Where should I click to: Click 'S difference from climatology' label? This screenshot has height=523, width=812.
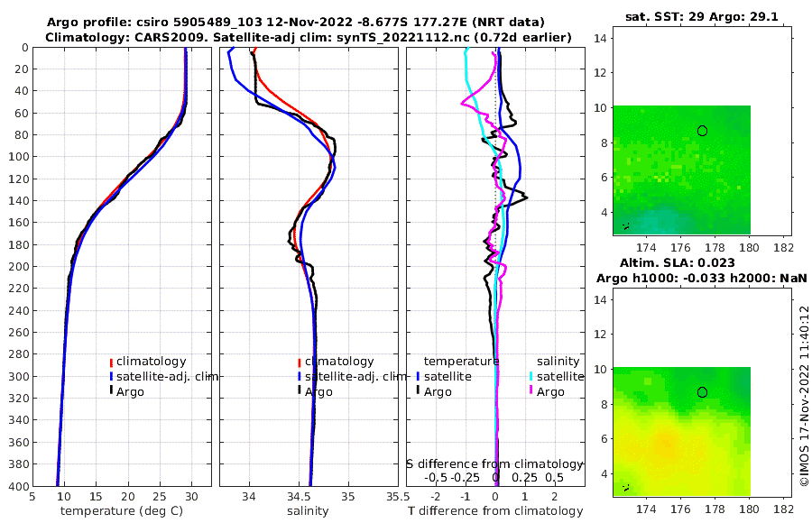pyautogui.click(x=494, y=463)
